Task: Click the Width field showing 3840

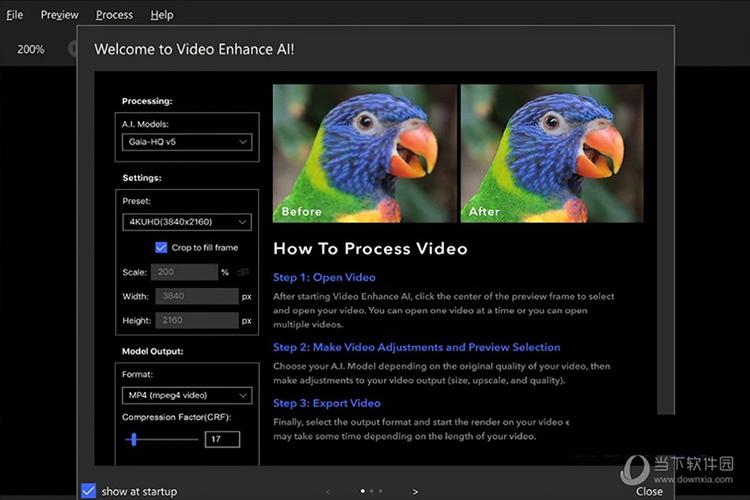Action: click(x=195, y=297)
